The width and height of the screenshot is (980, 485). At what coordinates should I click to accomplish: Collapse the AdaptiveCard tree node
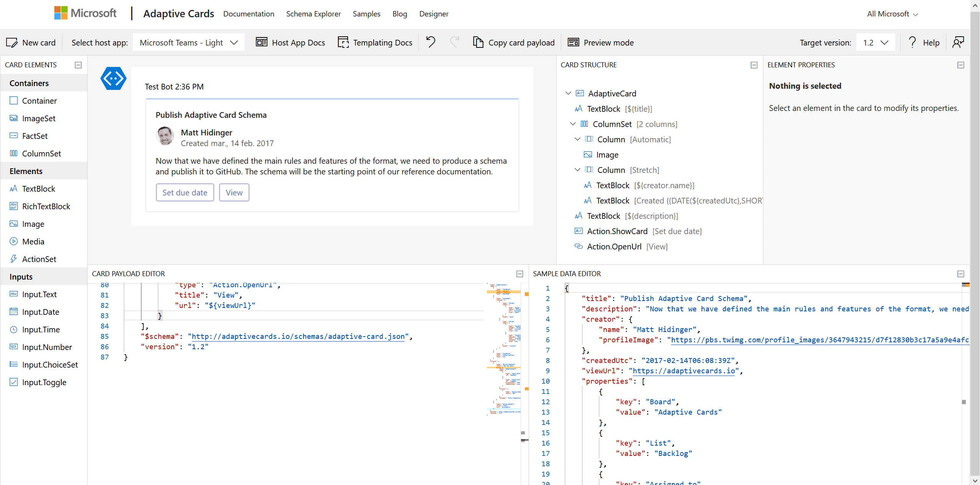(568, 93)
